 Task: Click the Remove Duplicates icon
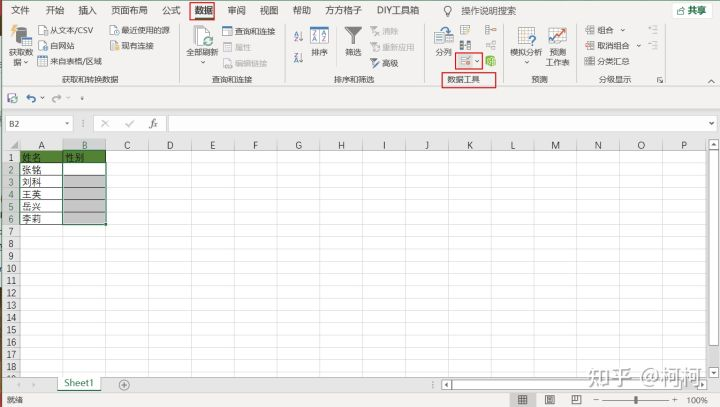[465, 45]
